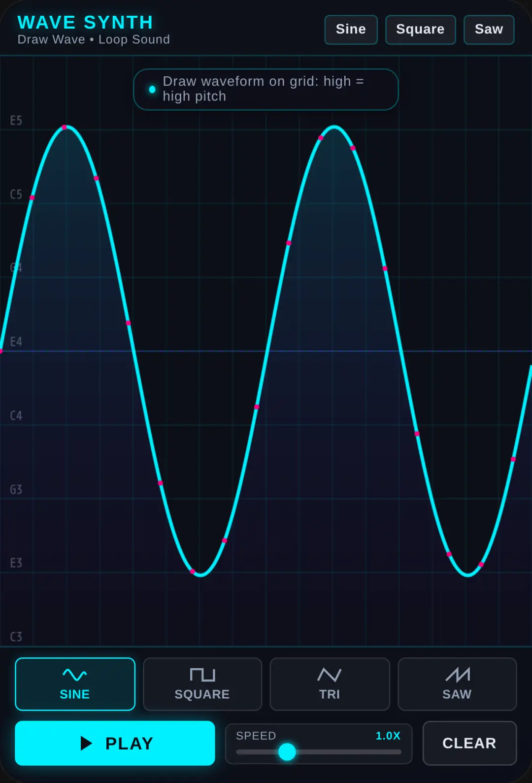Click the first trough control point
Viewport: 532px width, 783px height.
(193, 572)
